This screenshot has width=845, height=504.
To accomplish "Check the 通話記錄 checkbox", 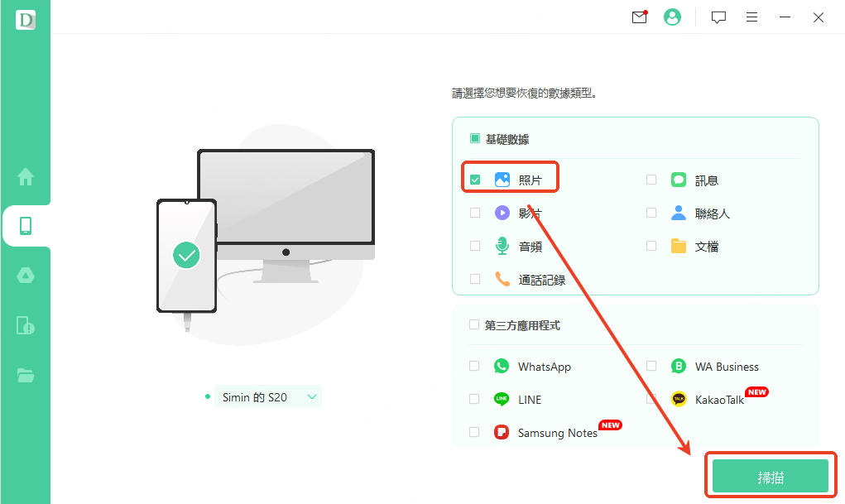I will point(475,279).
